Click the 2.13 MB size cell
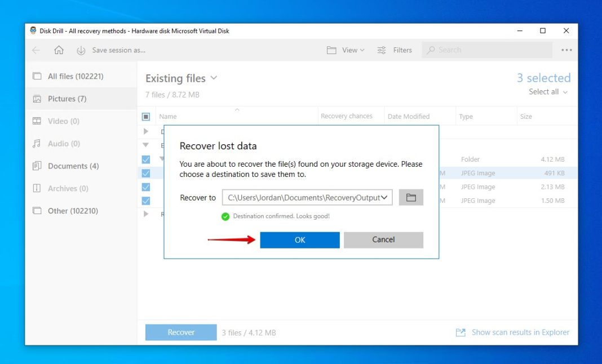Viewport: 602px width, 364px height. click(552, 187)
